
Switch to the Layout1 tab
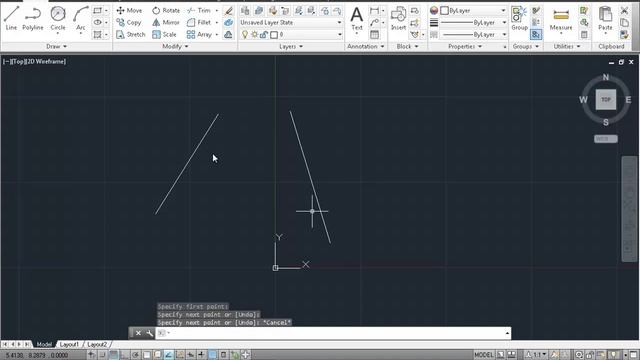click(69, 344)
